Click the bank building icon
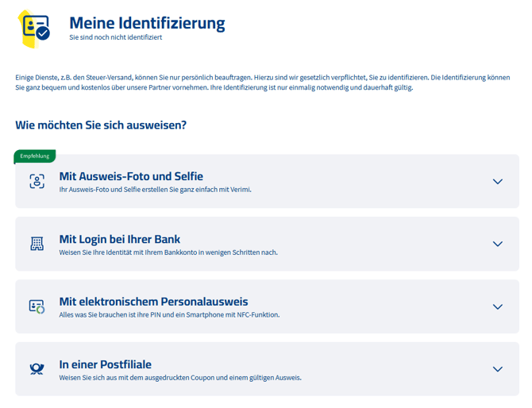This screenshot has height=408, width=532. tap(37, 244)
